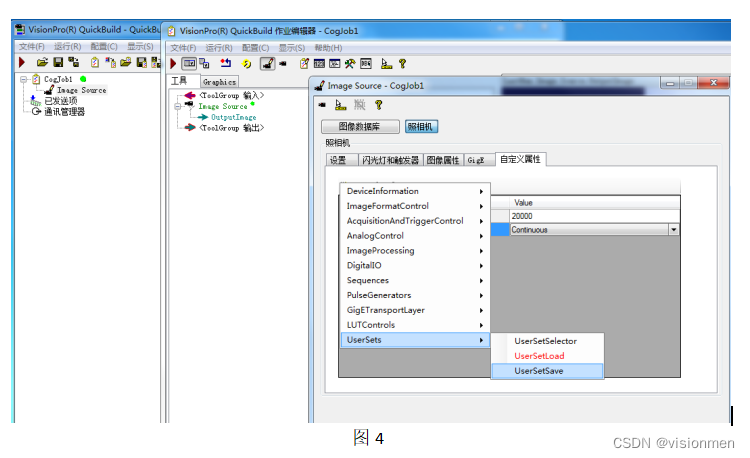750x458 pixels.
Task: Add a new job with clipboard icon
Action: [95, 62]
